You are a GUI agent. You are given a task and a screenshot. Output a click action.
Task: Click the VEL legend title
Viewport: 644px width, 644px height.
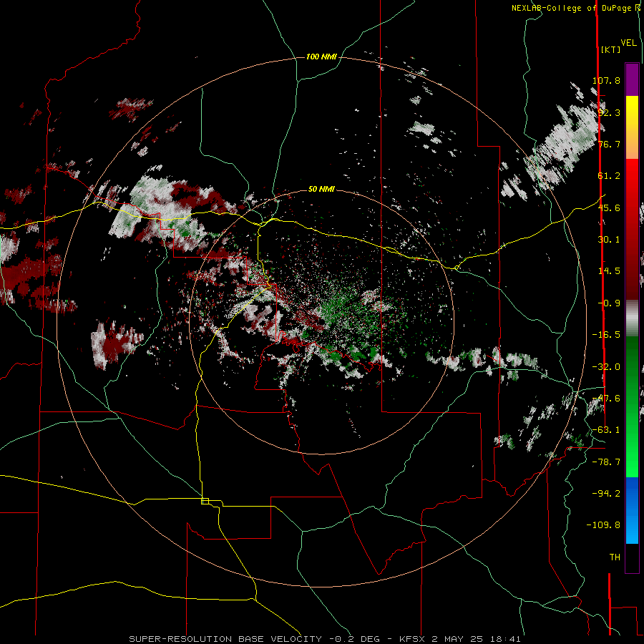point(628,43)
